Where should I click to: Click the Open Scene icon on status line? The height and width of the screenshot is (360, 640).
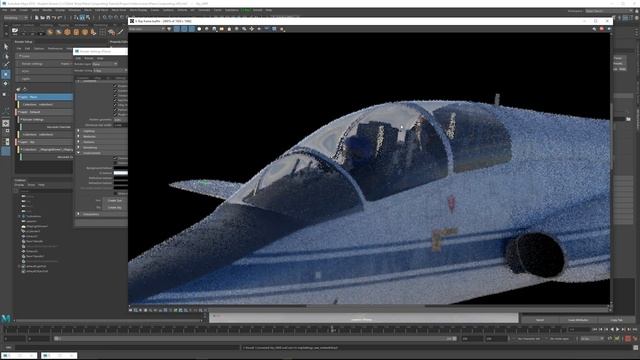click(x=42, y=18)
